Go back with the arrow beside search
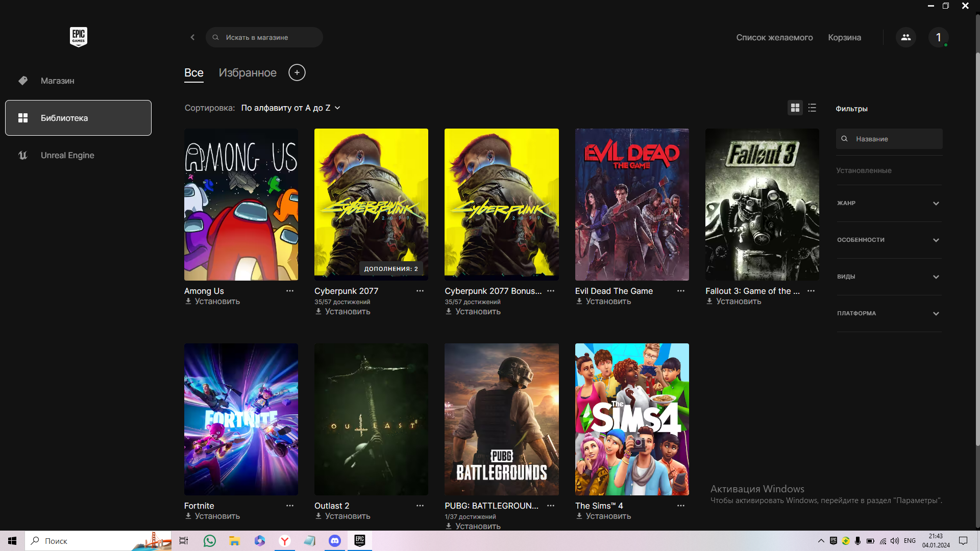Image resolution: width=980 pixels, height=551 pixels. click(192, 37)
